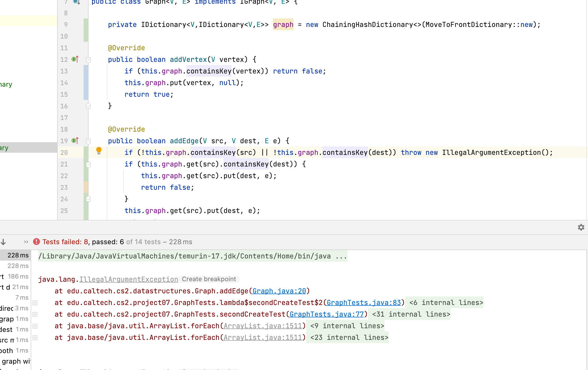Click the red test failure status icon

click(x=36, y=242)
